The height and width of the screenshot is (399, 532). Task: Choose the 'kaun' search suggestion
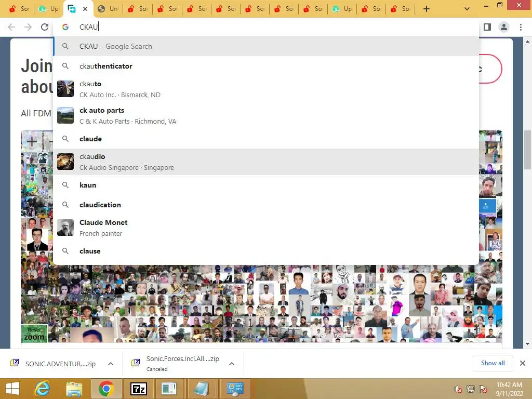click(x=267, y=185)
